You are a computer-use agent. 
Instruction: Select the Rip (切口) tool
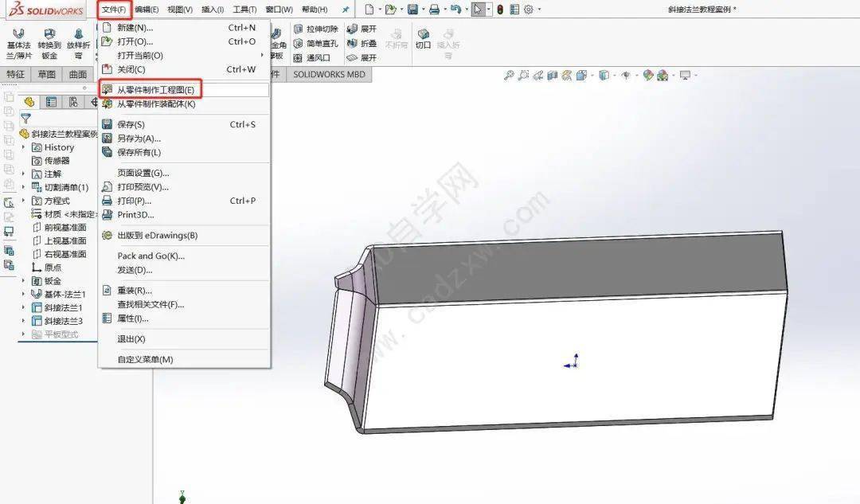tap(423, 36)
